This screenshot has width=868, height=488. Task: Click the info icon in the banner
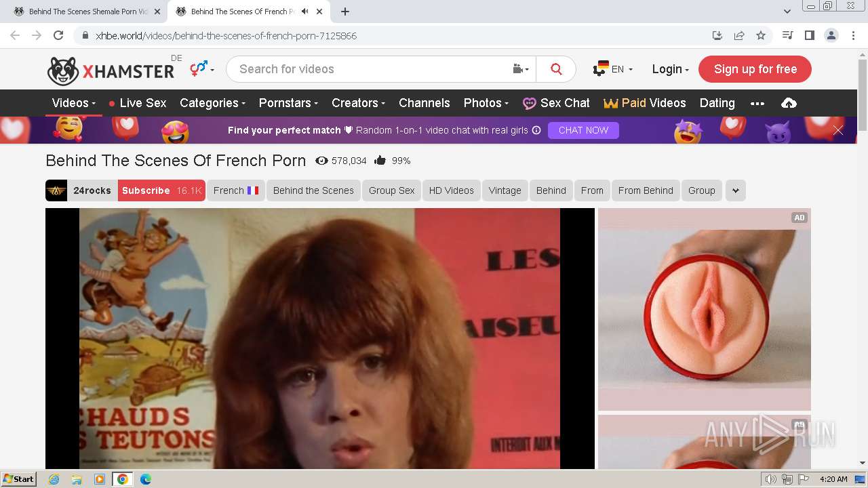536,130
